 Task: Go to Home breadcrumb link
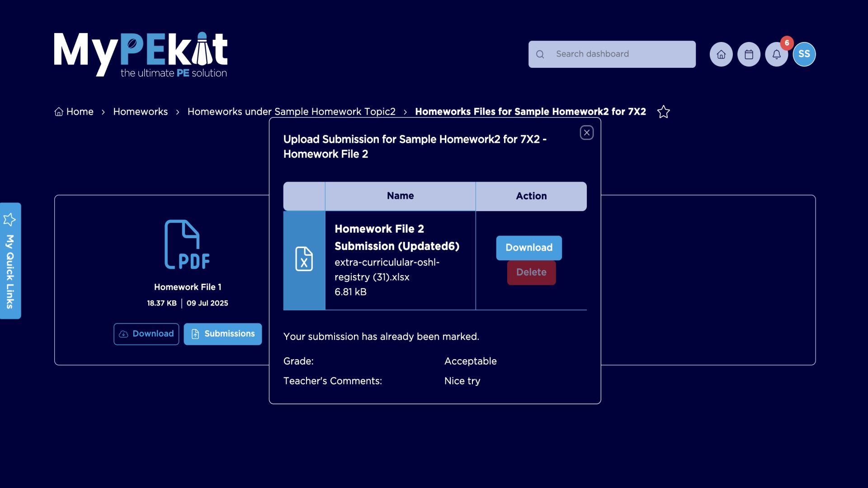coord(74,112)
